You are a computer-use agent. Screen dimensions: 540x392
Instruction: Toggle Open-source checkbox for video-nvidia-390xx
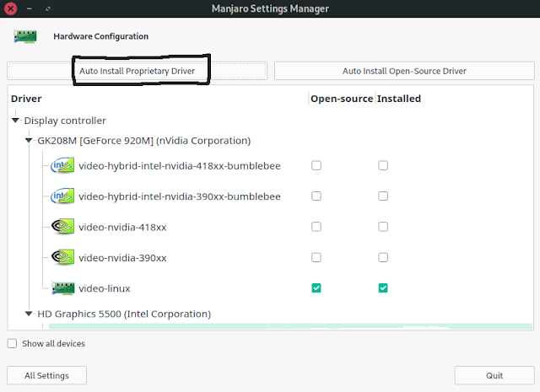316,257
